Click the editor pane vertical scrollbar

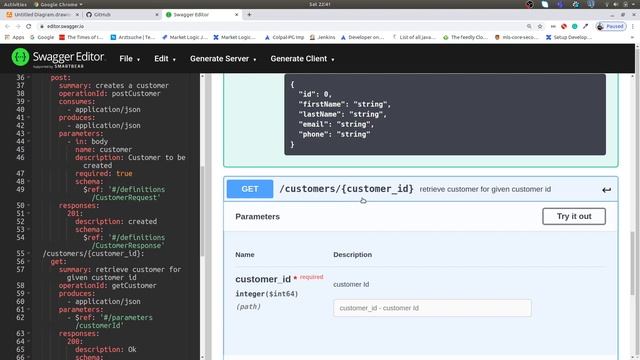click(x=202, y=211)
